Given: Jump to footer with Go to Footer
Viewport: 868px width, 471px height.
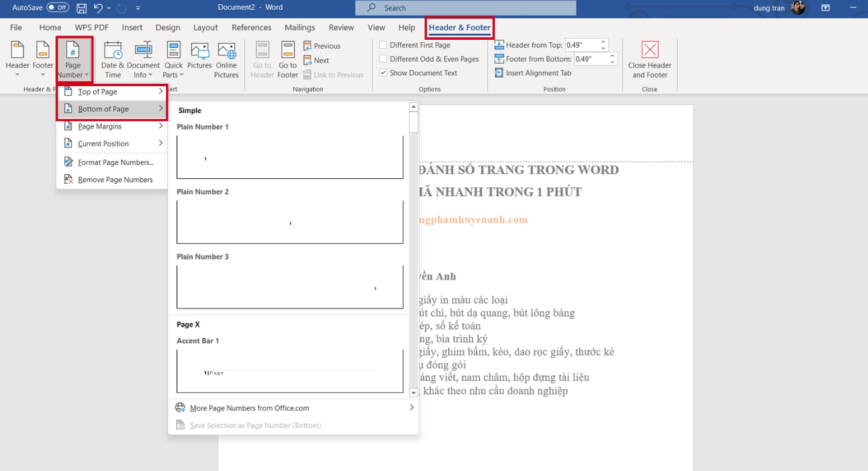Looking at the screenshot, I should [288, 59].
